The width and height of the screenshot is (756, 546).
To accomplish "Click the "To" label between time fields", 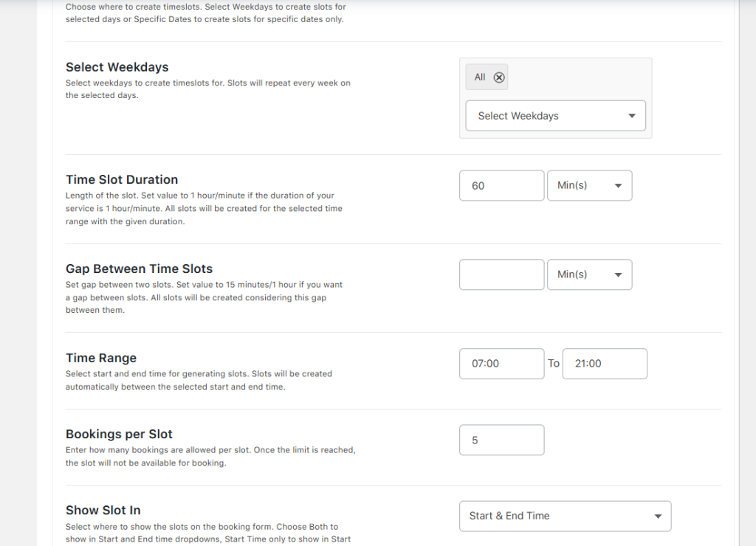I will pos(554,364).
